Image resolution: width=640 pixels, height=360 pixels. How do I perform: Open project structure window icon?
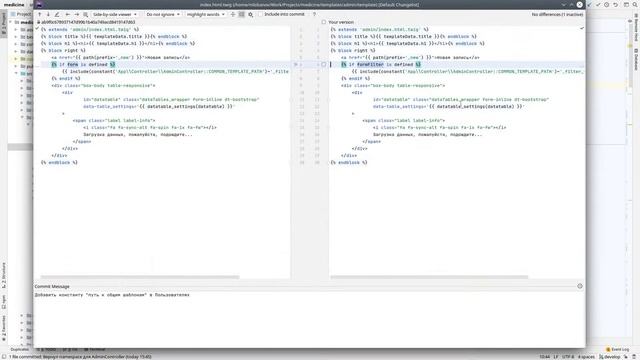pyautogui.click(x=627, y=4)
